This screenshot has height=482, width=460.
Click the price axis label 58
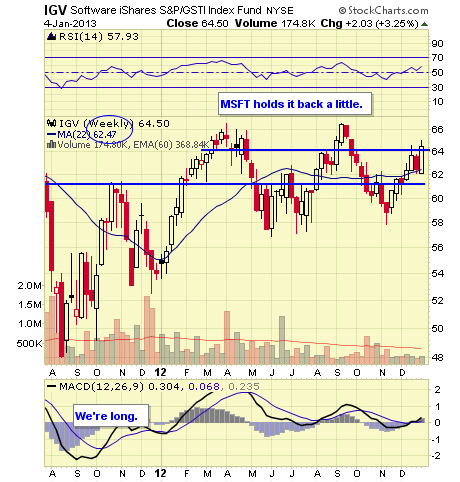click(437, 222)
